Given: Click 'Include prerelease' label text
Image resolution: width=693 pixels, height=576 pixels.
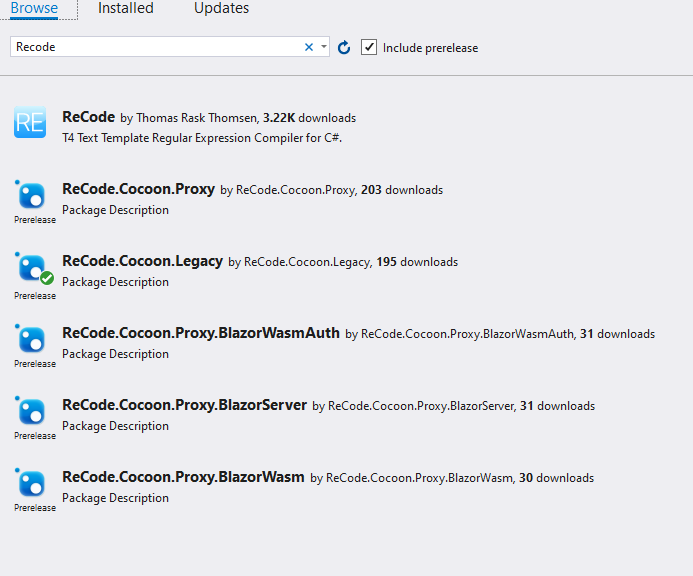Looking at the screenshot, I should point(430,48).
